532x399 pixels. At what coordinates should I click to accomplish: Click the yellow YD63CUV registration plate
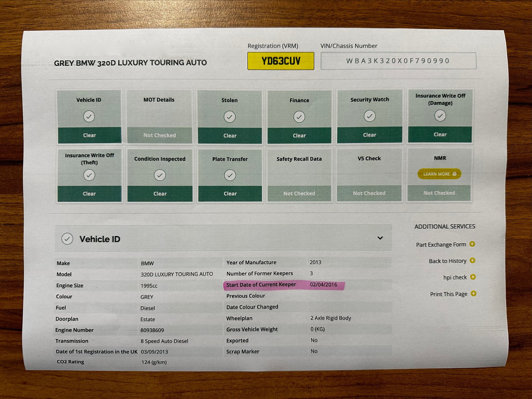281,61
